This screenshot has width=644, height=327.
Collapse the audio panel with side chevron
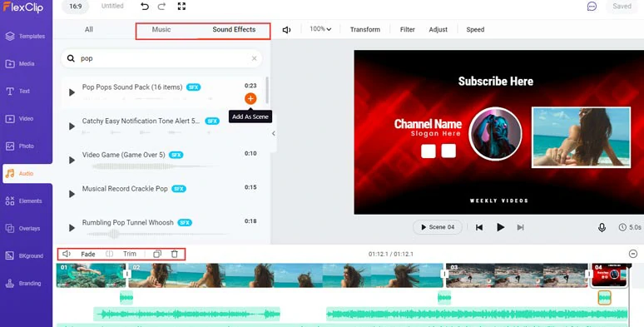pyautogui.click(x=274, y=133)
